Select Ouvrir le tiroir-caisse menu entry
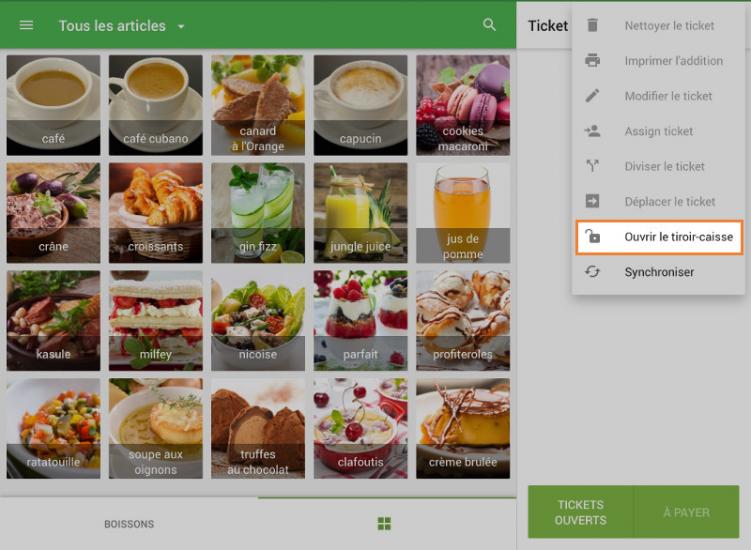The width and height of the screenshot is (751, 550). click(678, 237)
